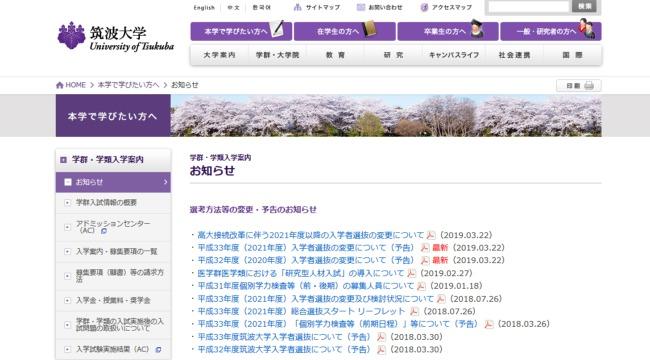This screenshot has height=360, width=650.
Task: Open キャンパスライフ main menu
Action: (x=454, y=55)
